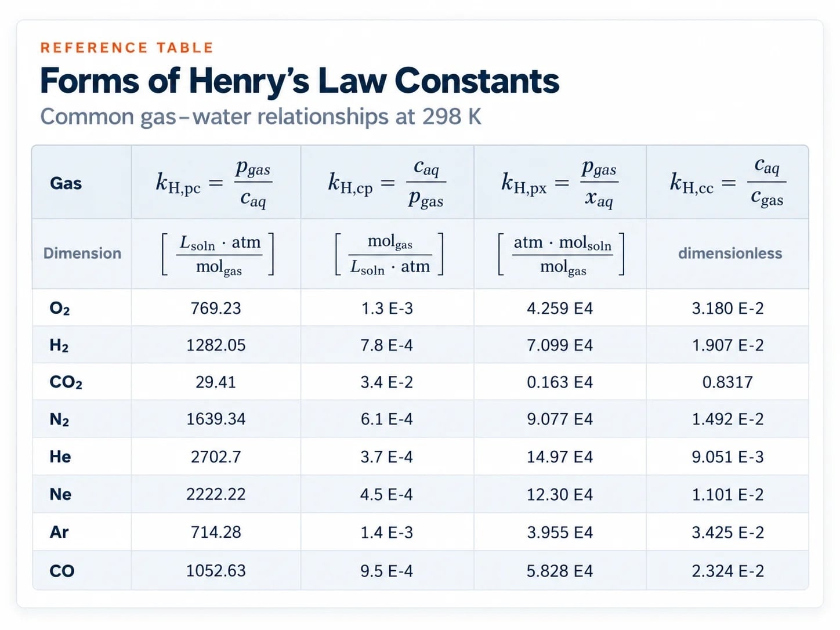This screenshot has width=840, height=630.
Task: Click the cell reading 6.1 E-4
Action: coord(387,419)
